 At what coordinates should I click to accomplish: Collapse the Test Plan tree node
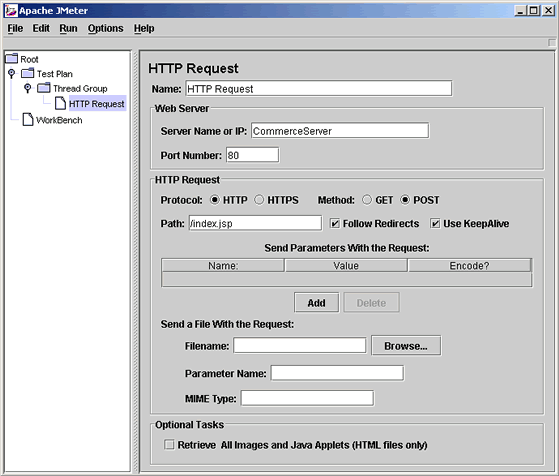12,73
